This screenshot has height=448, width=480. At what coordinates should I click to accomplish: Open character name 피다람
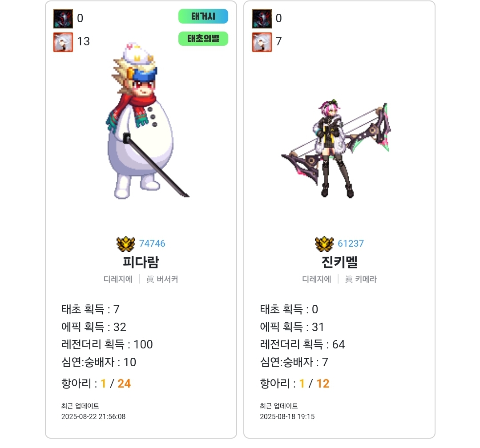coord(141,262)
